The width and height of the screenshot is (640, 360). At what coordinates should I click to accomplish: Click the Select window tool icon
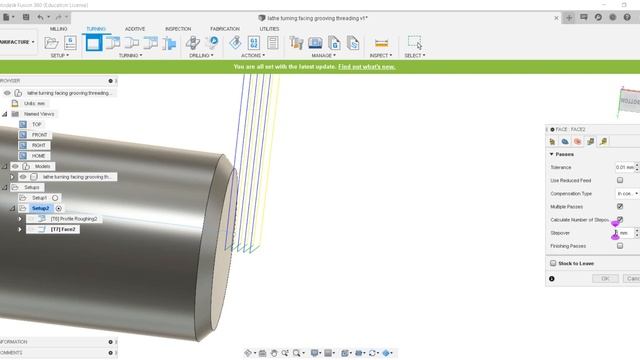[415, 42]
